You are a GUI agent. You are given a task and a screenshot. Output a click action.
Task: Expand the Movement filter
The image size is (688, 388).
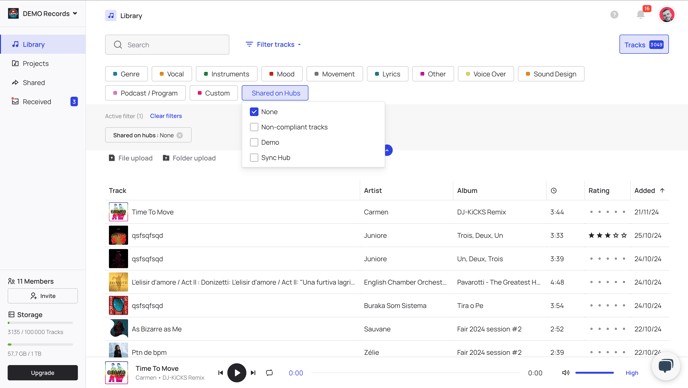pos(334,74)
